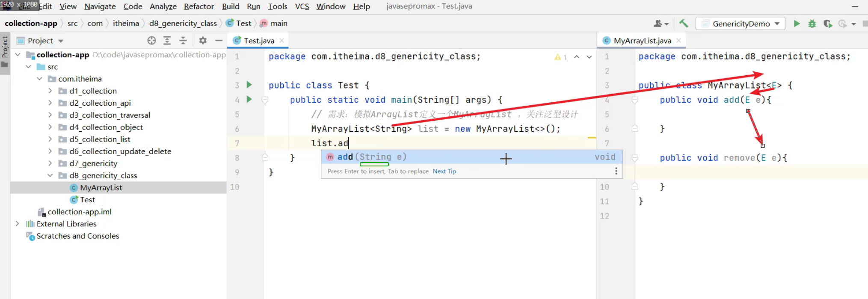Switch to the Test.java editor tab
Viewport: 868px width, 299px height.
point(259,41)
